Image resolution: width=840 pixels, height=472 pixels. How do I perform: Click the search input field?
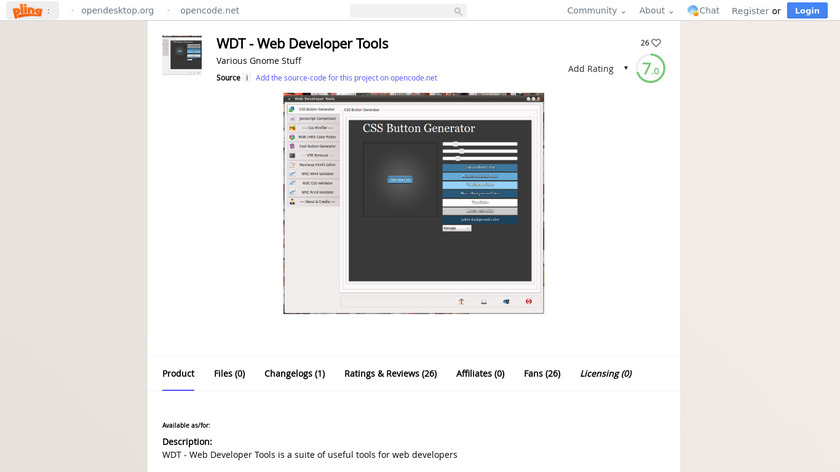pyautogui.click(x=400, y=11)
